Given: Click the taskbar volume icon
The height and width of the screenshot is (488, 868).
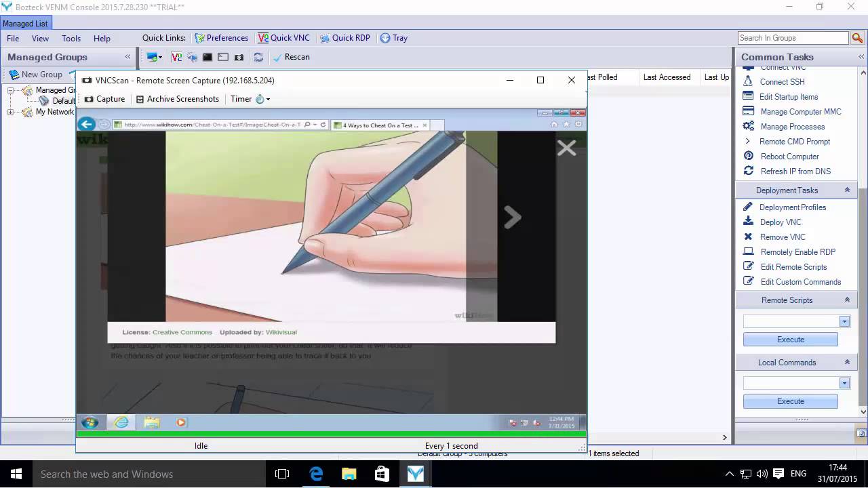Looking at the screenshot, I should point(761,474).
